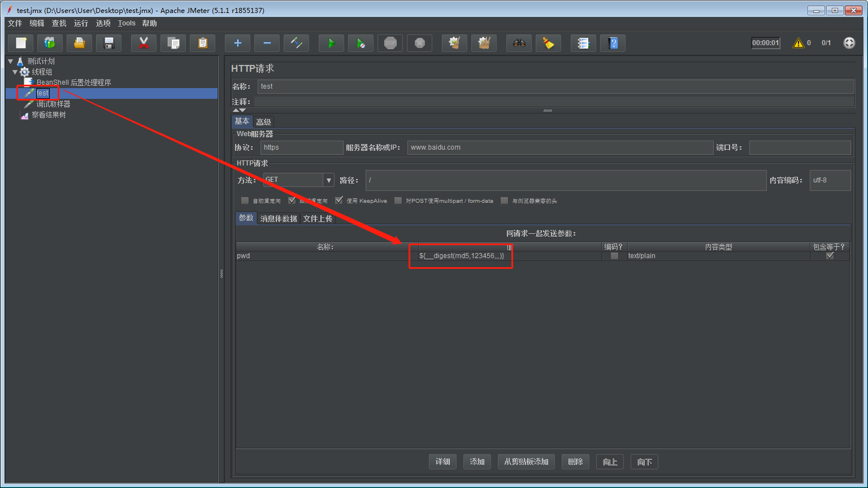Click the Stop test icon
868x488 pixels.
(390, 43)
